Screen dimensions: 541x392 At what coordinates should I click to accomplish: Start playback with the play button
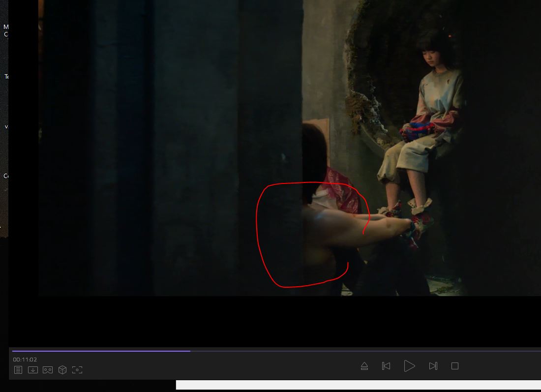[409, 366]
